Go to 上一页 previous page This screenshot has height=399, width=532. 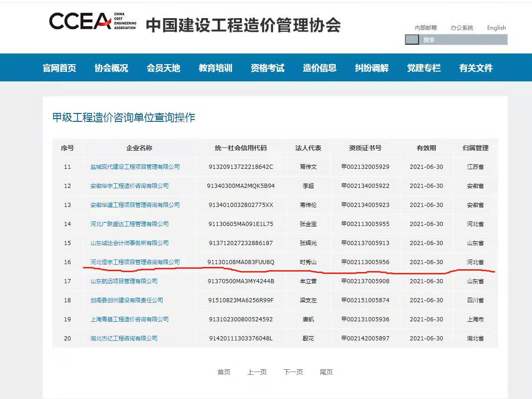[x=257, y=372]
